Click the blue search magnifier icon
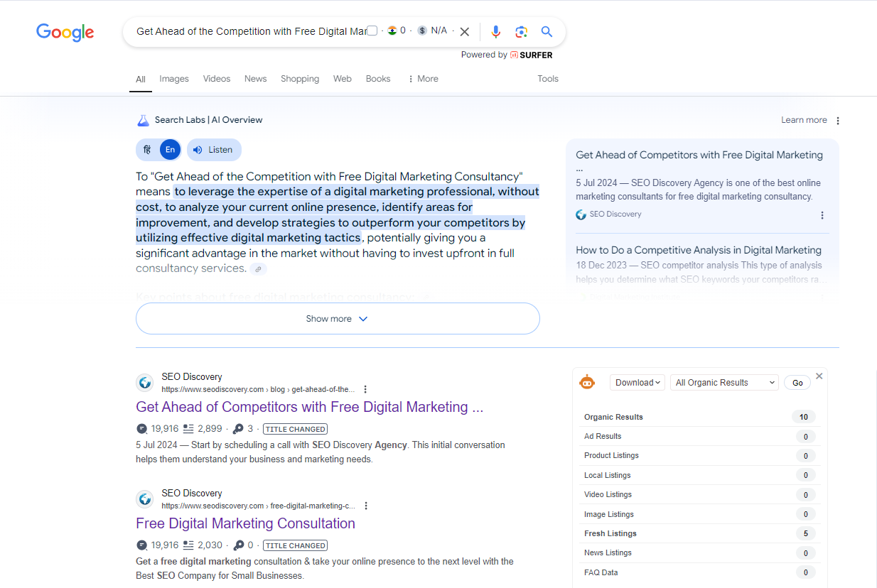877x588 pixels. click(x=547, y=31)
